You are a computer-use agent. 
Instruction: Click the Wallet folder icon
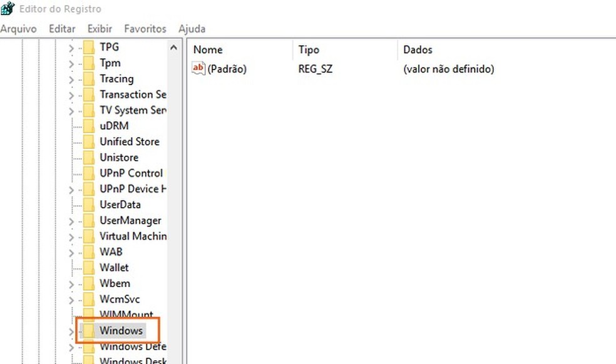pyautogui.click(x=89, y=267)
